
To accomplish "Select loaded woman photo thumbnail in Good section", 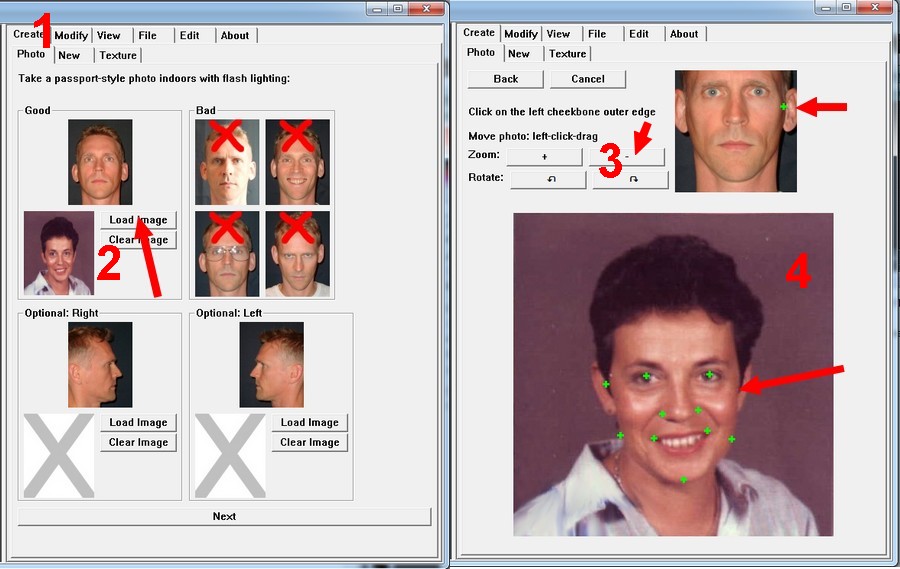I will 59,253.
